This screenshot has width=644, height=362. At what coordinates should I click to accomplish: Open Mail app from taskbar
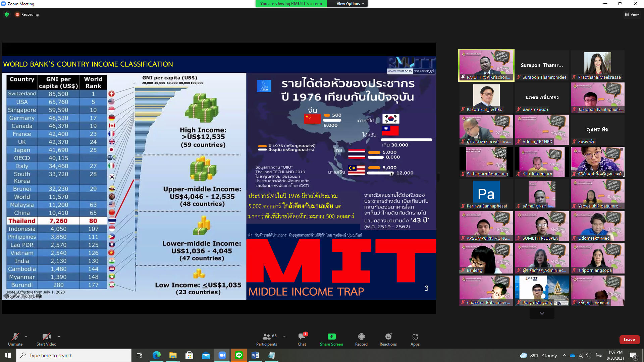click(x=206, y=355)
